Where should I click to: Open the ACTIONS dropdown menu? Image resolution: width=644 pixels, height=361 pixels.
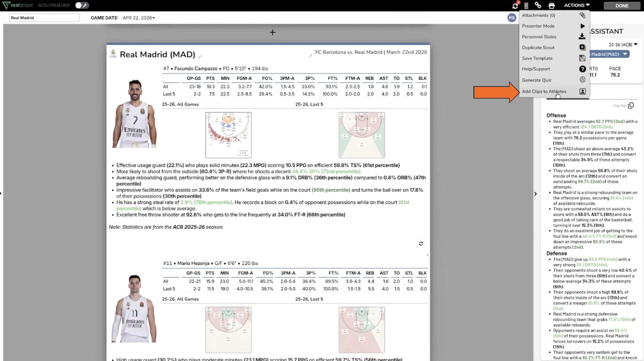click(577, 5)
